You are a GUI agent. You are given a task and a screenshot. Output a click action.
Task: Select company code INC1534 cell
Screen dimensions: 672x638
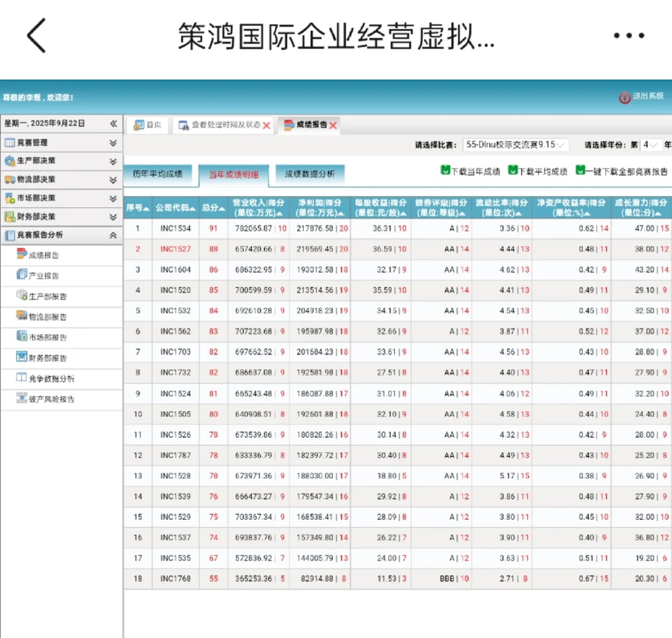(176, 229)
